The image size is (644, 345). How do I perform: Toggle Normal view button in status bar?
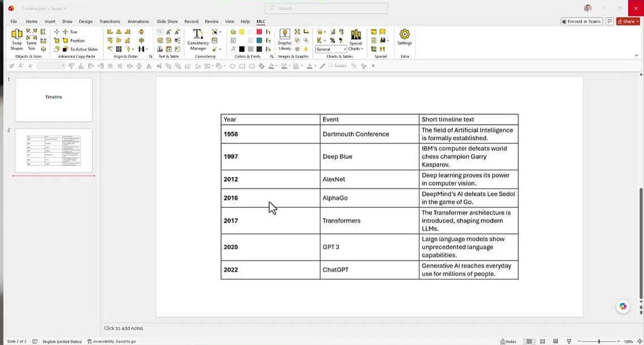(530, 341)
